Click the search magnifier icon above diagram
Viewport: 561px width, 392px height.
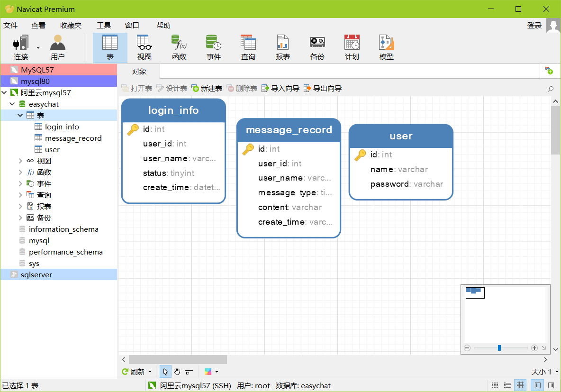(x=551, y=89)
